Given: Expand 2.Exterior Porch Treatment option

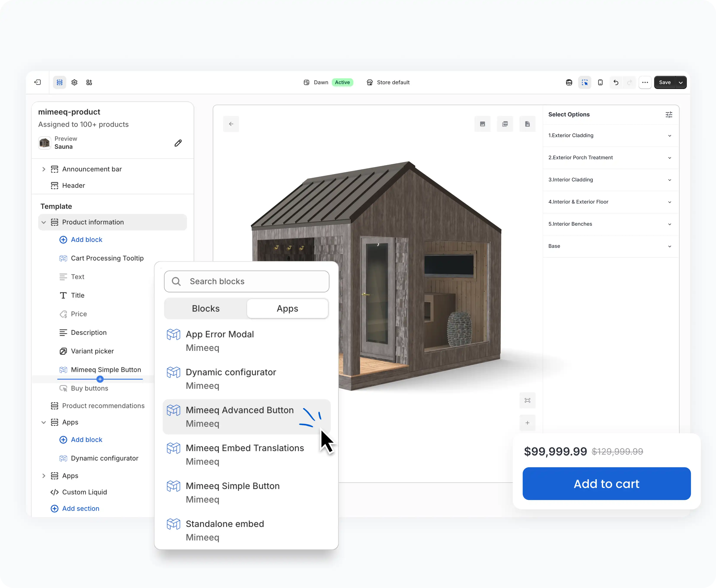Looking at the screenshot, I should coord(611,158).
